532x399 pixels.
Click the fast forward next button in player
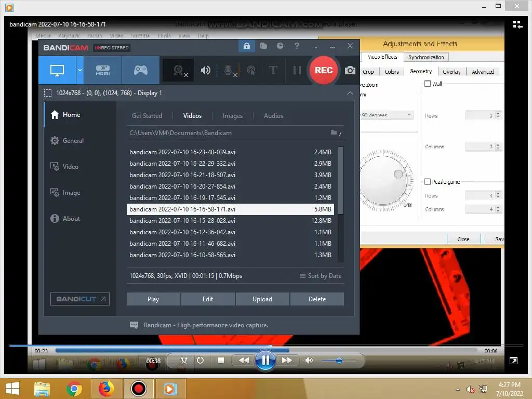tap(287, 361)
